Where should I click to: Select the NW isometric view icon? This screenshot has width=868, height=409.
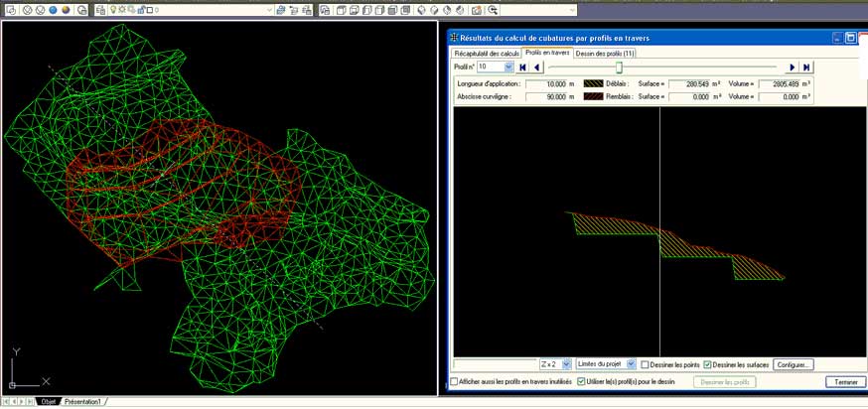(x=460, y=10)
